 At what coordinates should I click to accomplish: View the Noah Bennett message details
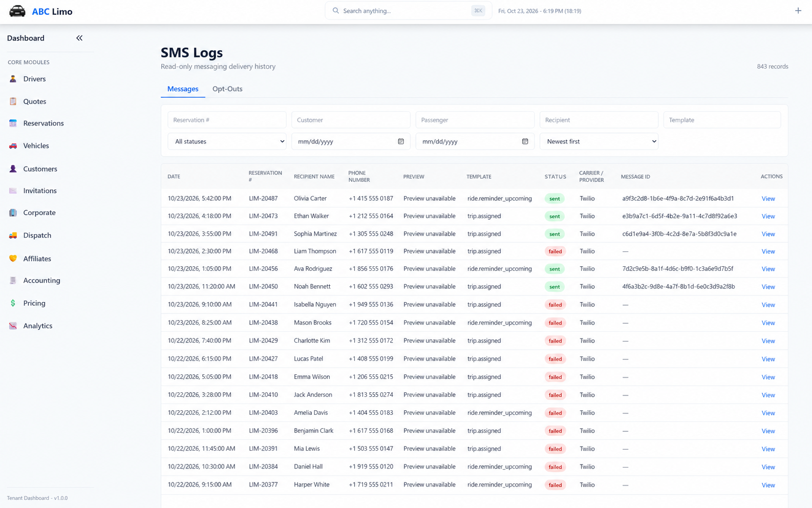(768, 287)
